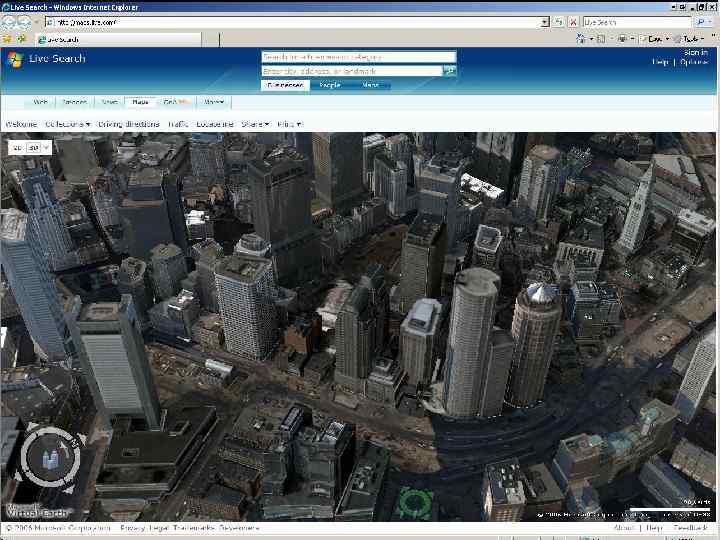This screenshot has width=720, height=540.
Task: Select the Maps search tab under the search boxes
Action: tap(370, 85)
